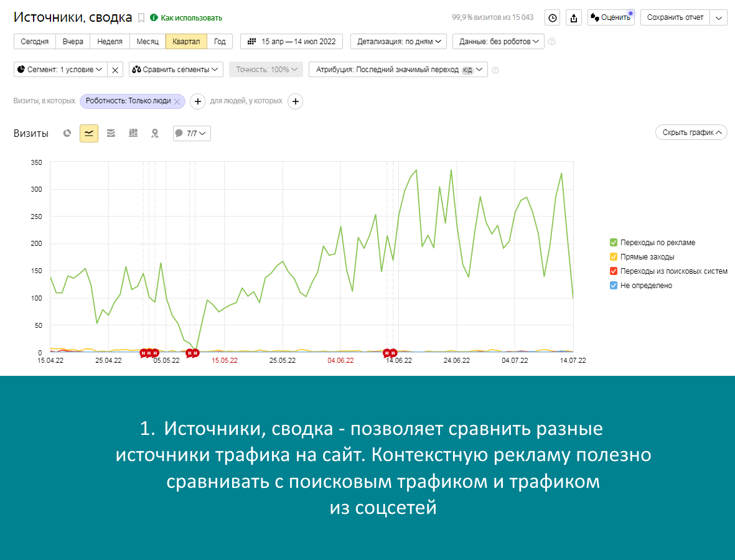
Task: Open the Детализация: по дням dropdown
Action: coord(398,41)
